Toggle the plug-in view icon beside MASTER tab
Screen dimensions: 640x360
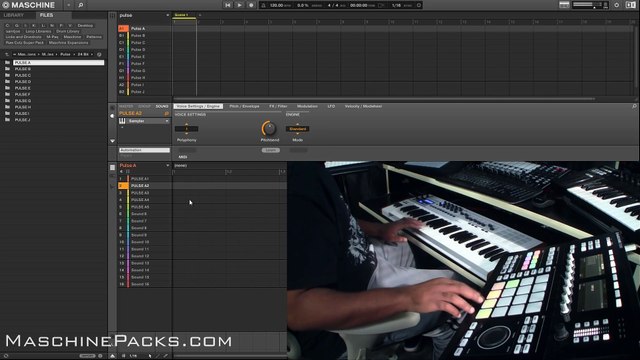pos(113,107)
